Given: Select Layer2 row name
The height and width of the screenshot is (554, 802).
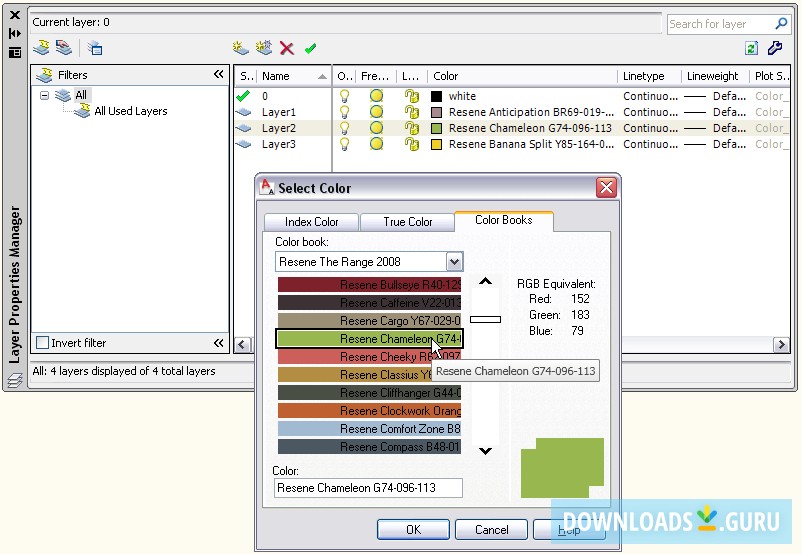Looking at the screenshot, I should (279, 128).
